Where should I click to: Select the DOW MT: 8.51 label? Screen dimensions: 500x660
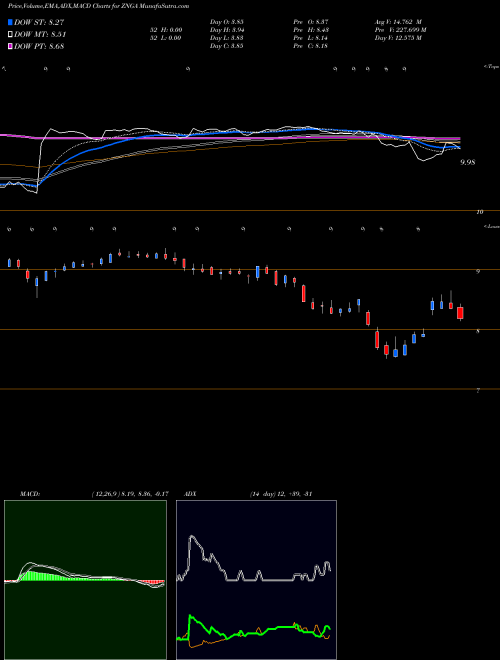coord(40,35)
